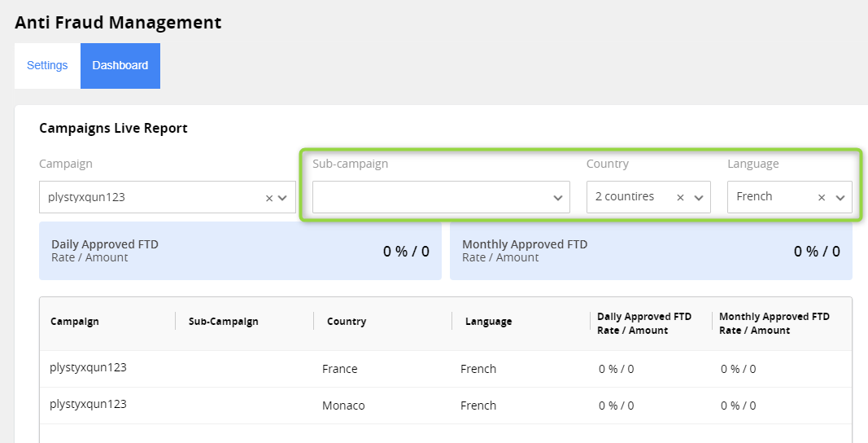This screenshot has height=443, width=868.
Task: Select plystyxqun123 in the France row
Action: (x=88, y=367)
